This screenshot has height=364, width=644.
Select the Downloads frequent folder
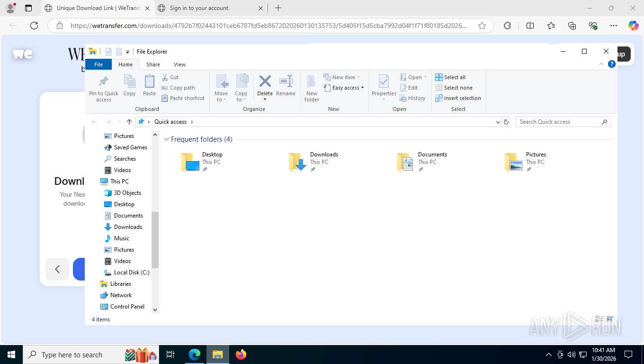coord(313,162)
